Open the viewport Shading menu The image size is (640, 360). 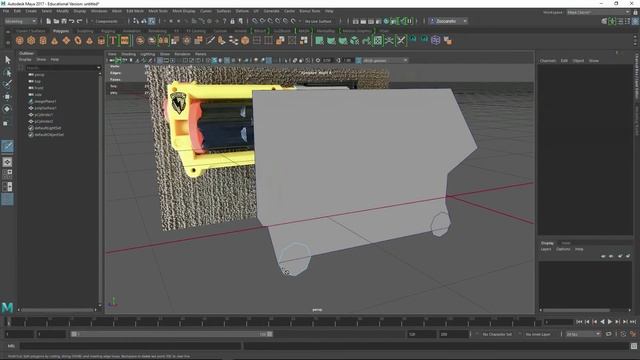point(129,54)
